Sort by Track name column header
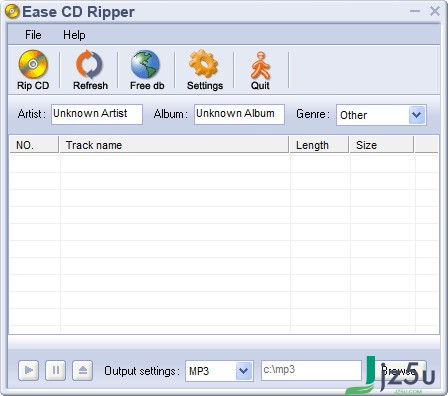 pyautogui.click(x=174, y=145)
